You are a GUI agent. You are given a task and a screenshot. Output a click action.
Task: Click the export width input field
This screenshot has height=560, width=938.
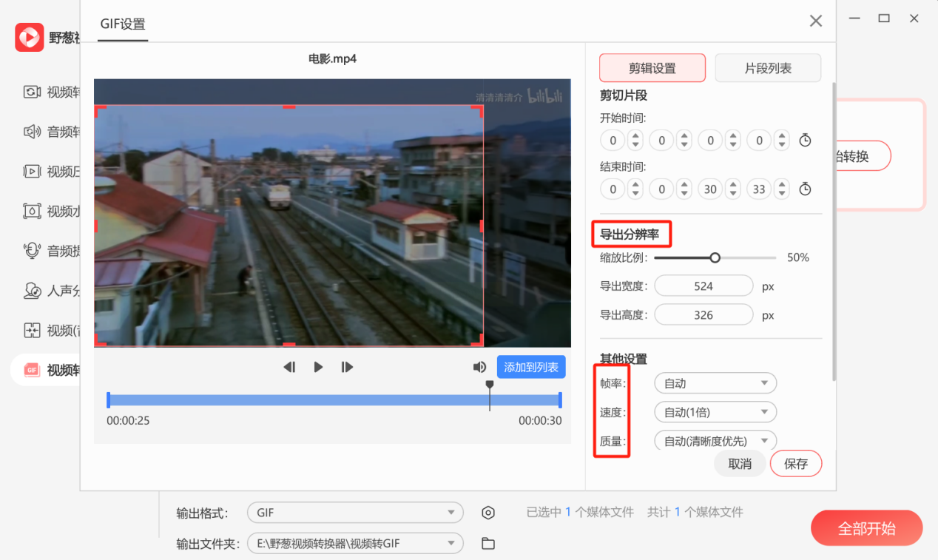tap(703, 286)
